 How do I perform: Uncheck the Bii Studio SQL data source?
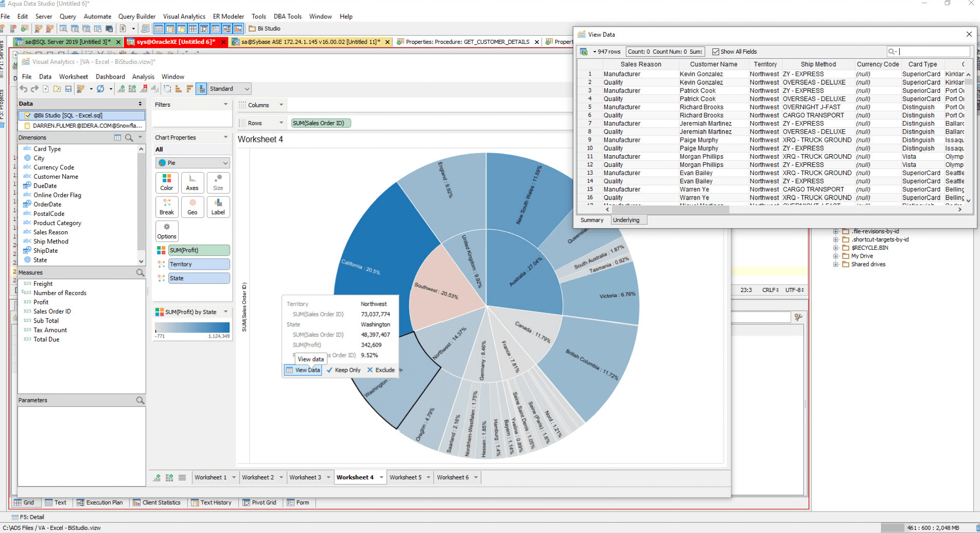tap(28, 115)
